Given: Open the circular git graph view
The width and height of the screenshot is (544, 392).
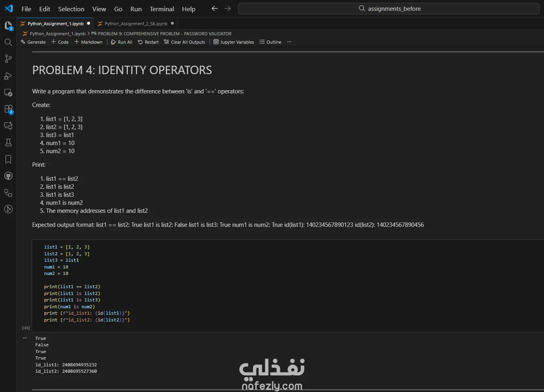Looking at the screenshot, I should pyautogui.click(x=8, y=209).
